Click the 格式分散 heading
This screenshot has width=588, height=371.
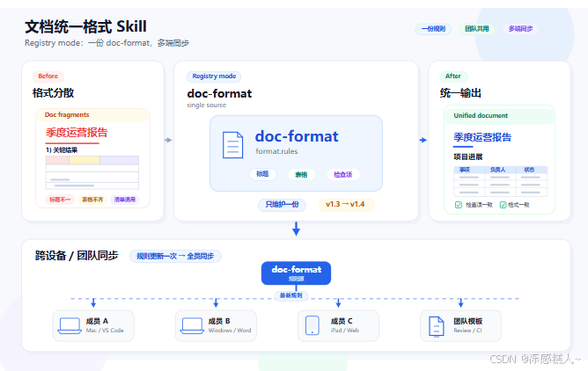coord(53,93)
